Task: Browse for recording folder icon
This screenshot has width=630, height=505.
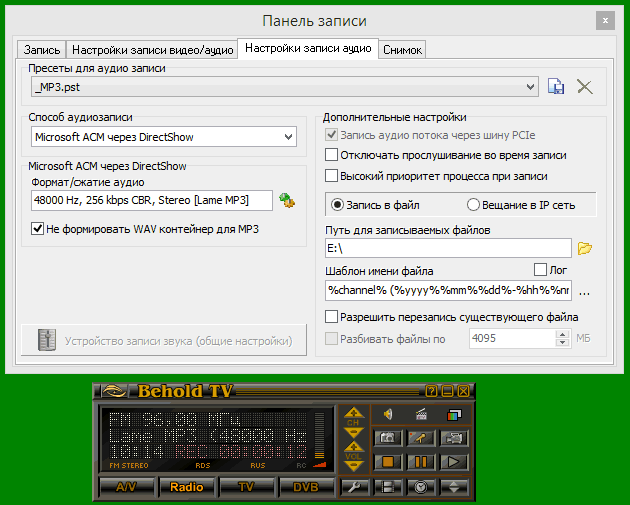Action: [585, 248]
